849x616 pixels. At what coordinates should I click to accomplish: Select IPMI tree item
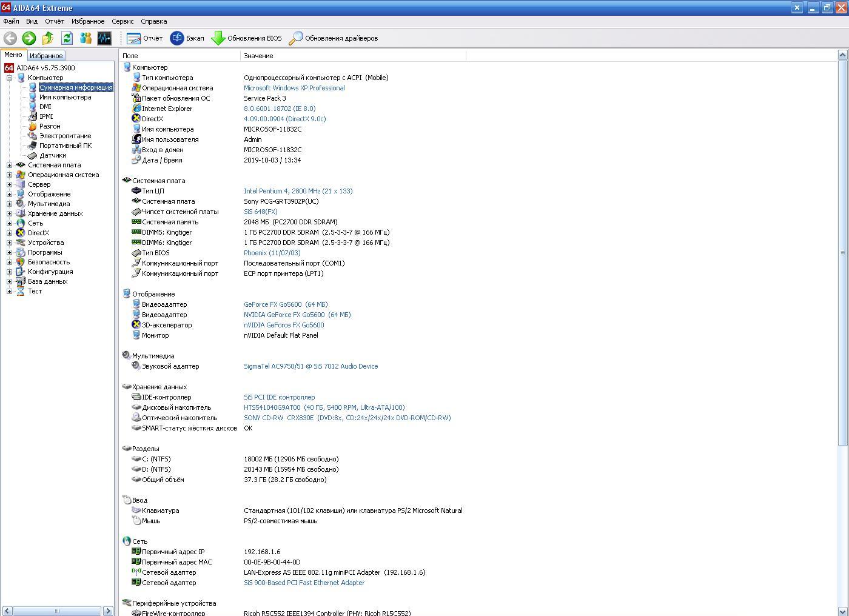(x=46, y=116)
